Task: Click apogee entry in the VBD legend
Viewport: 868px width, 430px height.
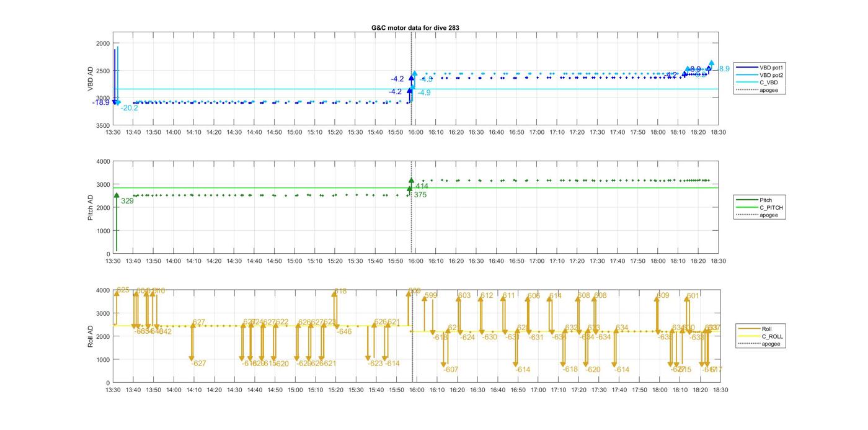Action: tap(755, 90)
